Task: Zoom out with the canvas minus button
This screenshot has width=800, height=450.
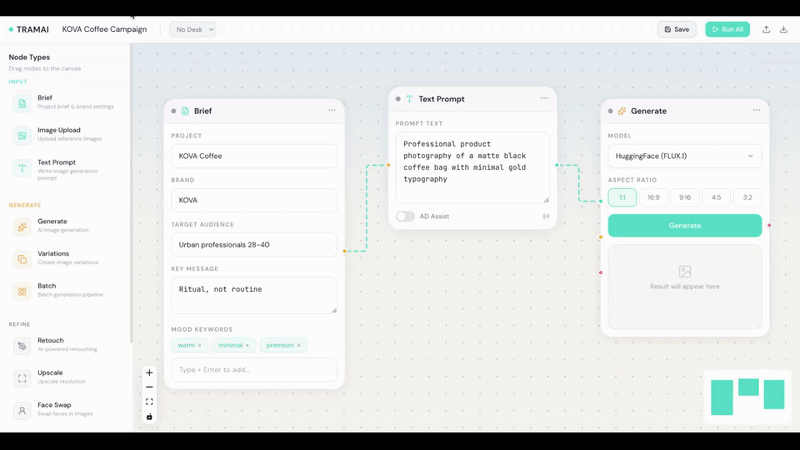Action: (x=149, y=387)
